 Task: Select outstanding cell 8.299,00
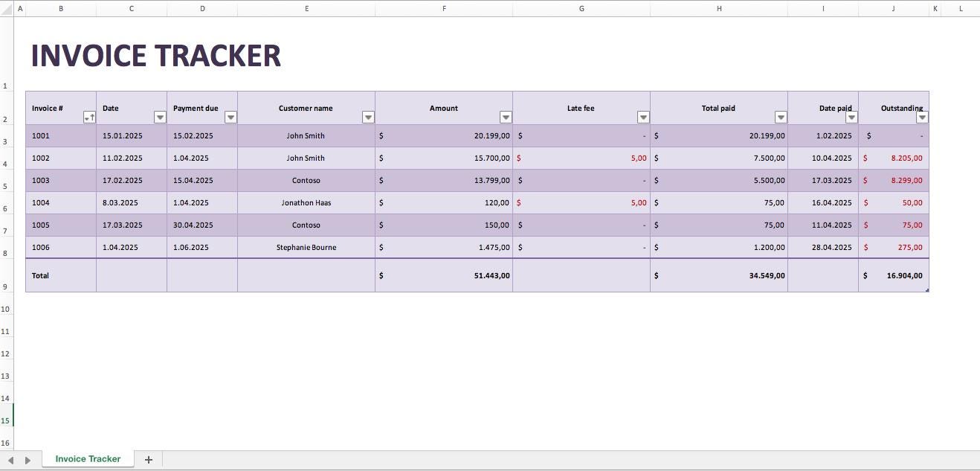click(x=894, y=181)
